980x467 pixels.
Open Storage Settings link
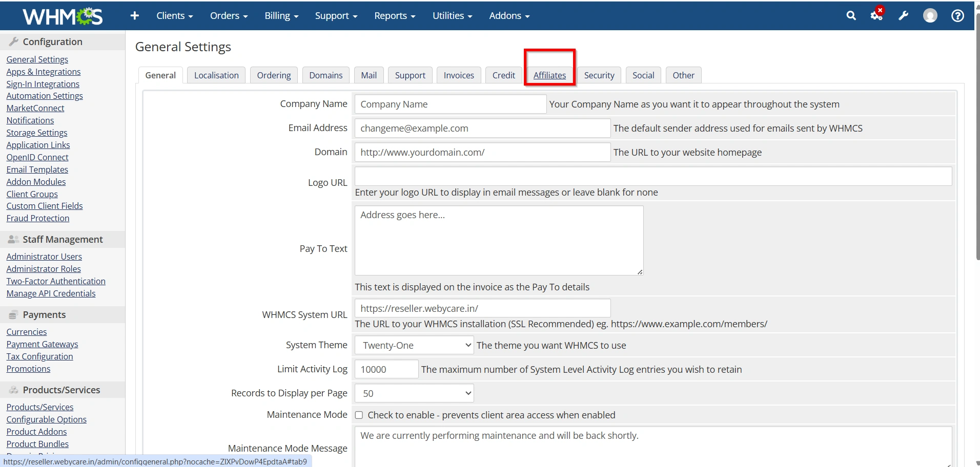(37, 133)
